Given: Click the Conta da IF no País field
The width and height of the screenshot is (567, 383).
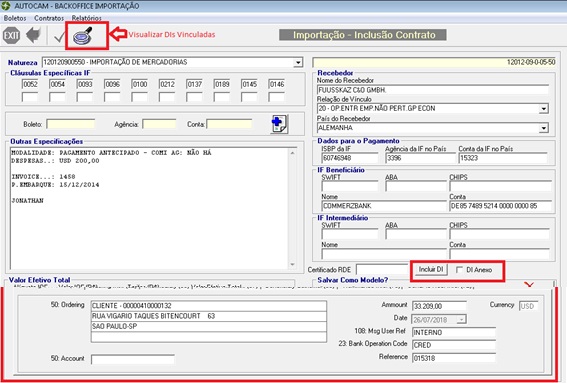Looking at the screenshot, I should (x=503, y=158).
